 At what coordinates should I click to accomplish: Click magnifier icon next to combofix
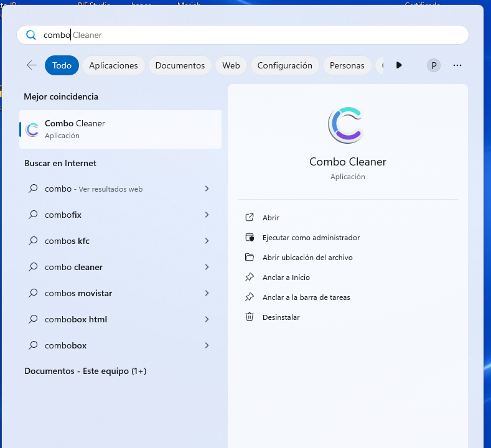coord(33,215)
